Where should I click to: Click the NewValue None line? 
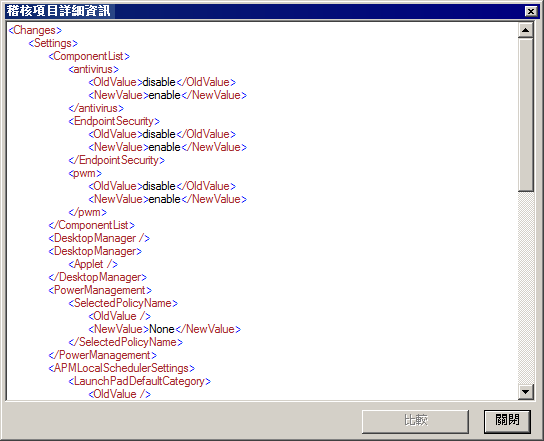tap(164, 329)
